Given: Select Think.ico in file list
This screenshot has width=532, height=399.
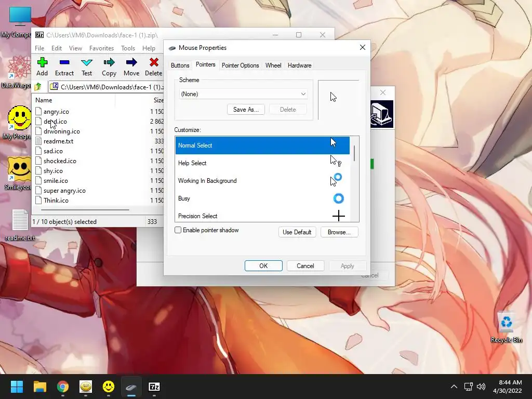Looking at the screenshot, I should tap(56, 200).
